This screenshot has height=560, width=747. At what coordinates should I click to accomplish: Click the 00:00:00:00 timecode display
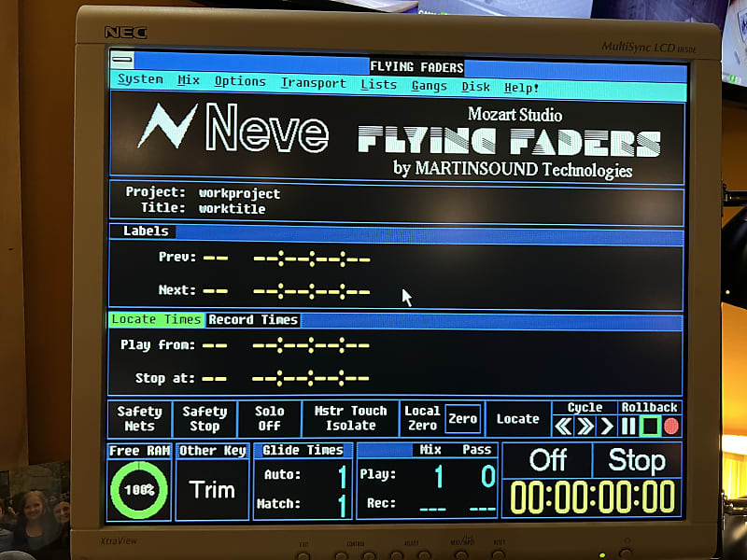click(591, 496)
